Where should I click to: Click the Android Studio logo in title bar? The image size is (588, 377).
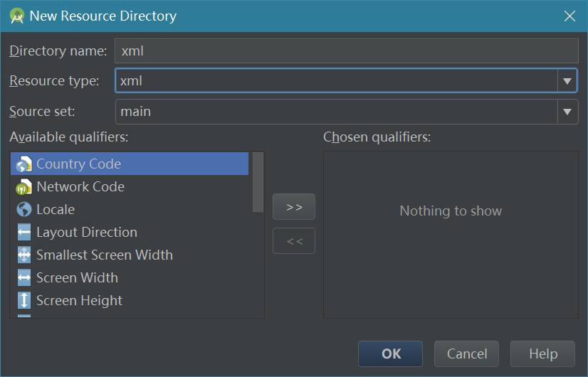click(17, 16)
